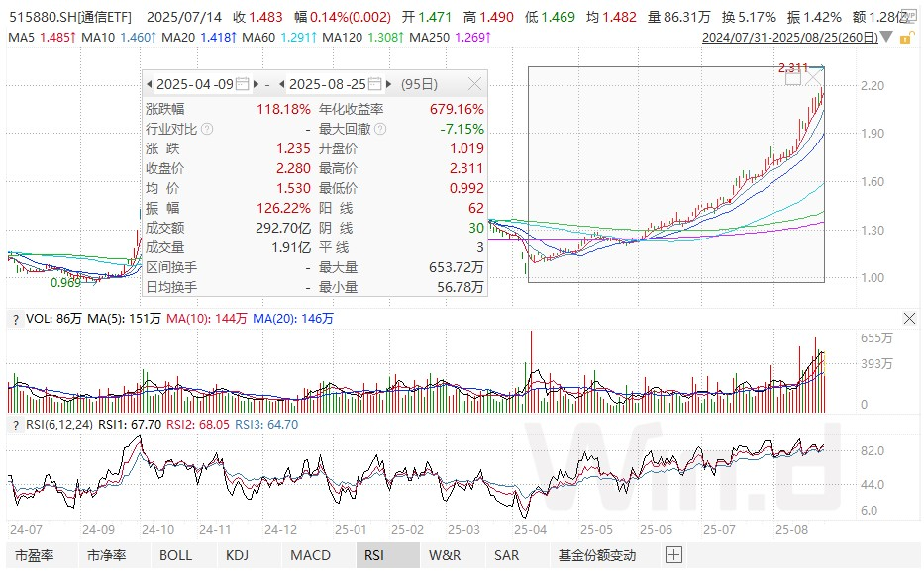Click the 515880.SH[通信ETF] stock title
Viewport: 924px width, 573px height.
(69, 17)
